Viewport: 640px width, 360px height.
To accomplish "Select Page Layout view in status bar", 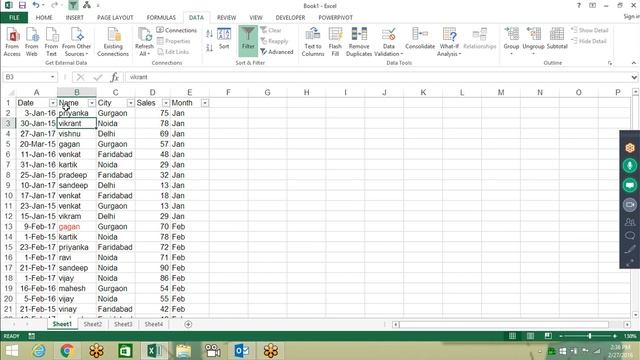I will [530, 336].
